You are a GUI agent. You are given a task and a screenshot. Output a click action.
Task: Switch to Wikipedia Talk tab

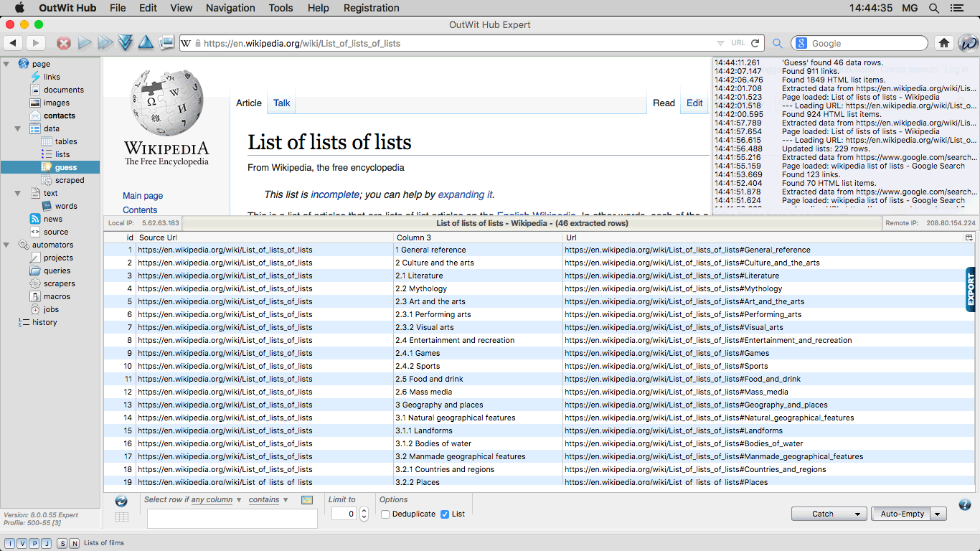click(281, 103)
